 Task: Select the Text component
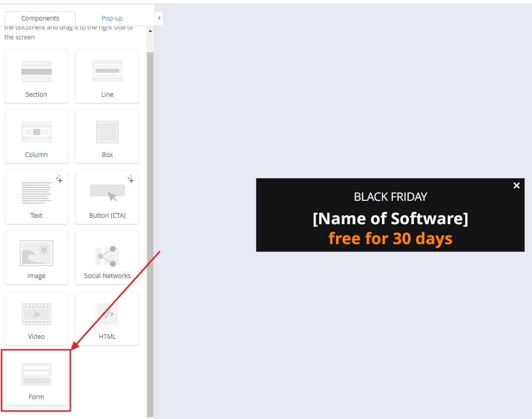pyautogui.click(x=36, y=197)
